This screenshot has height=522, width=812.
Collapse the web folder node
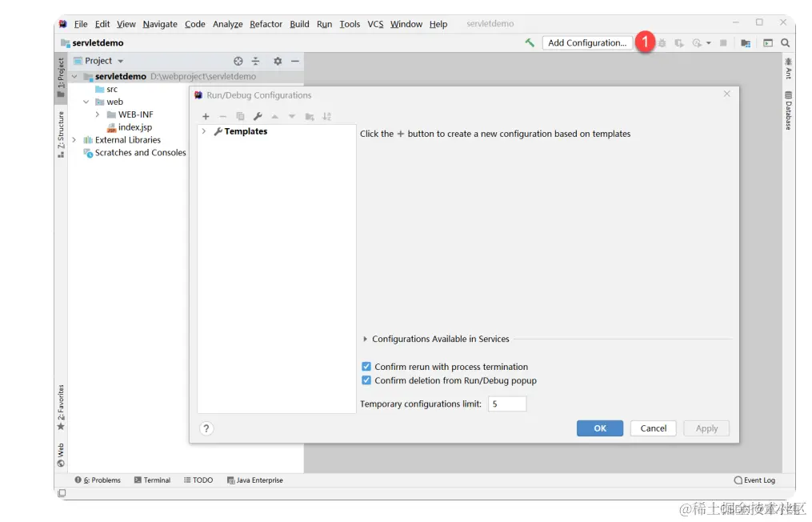[x=86, y=102]
